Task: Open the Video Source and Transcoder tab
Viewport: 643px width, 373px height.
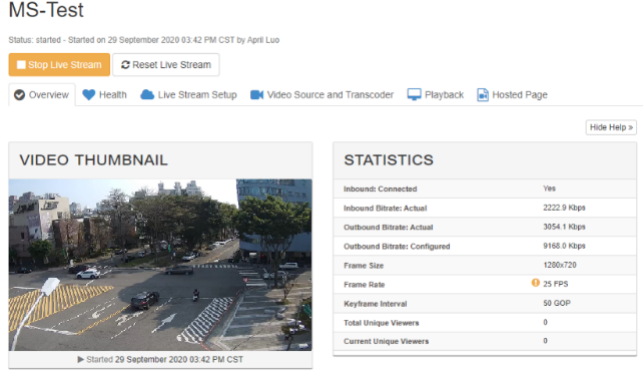Action: pos(322,95)
